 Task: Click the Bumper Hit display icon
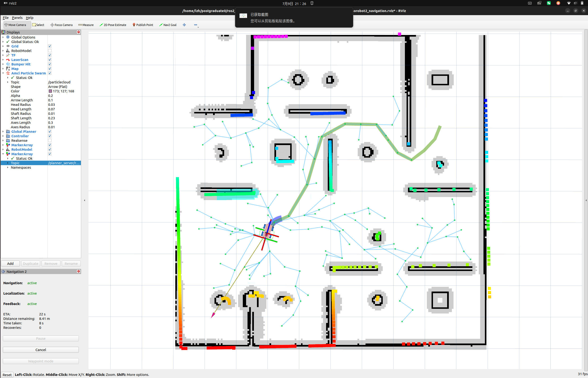8,64
